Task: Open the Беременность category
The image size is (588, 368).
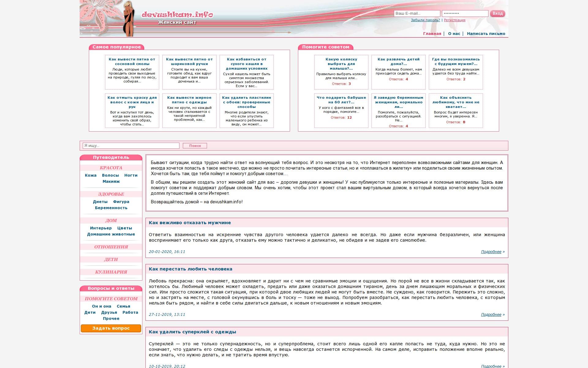Action: 111,208
